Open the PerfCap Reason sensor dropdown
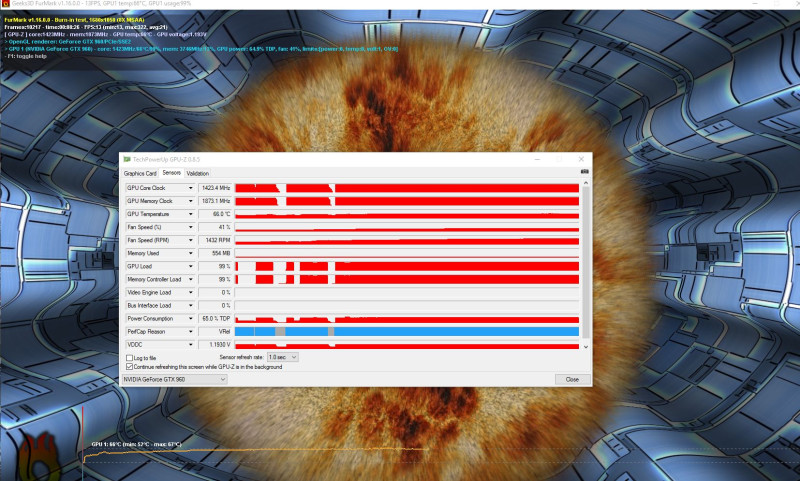The height and width of the screenshot is (481, 800). (190, 332)
